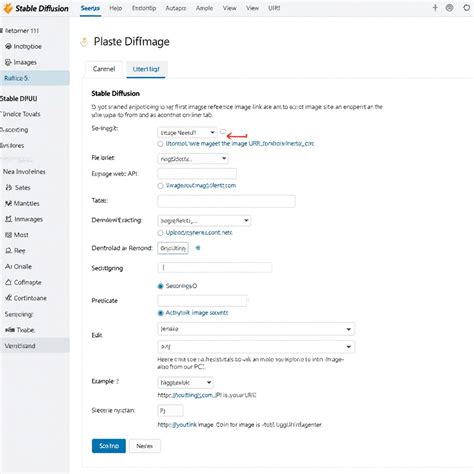Click the teal indicator beside Dentrolad field
The image size is (474, 474).
click(198, 248)
